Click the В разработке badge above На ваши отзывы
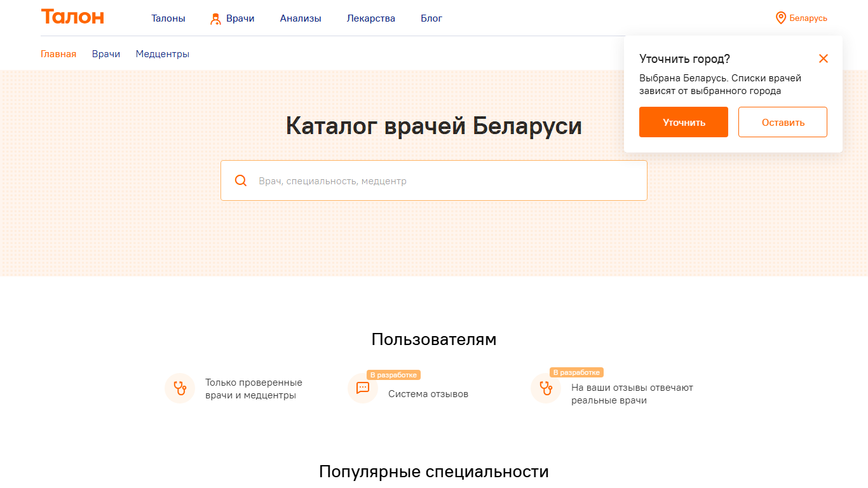The width and height of the screenshot is (868, 488). tap(576, 372)
